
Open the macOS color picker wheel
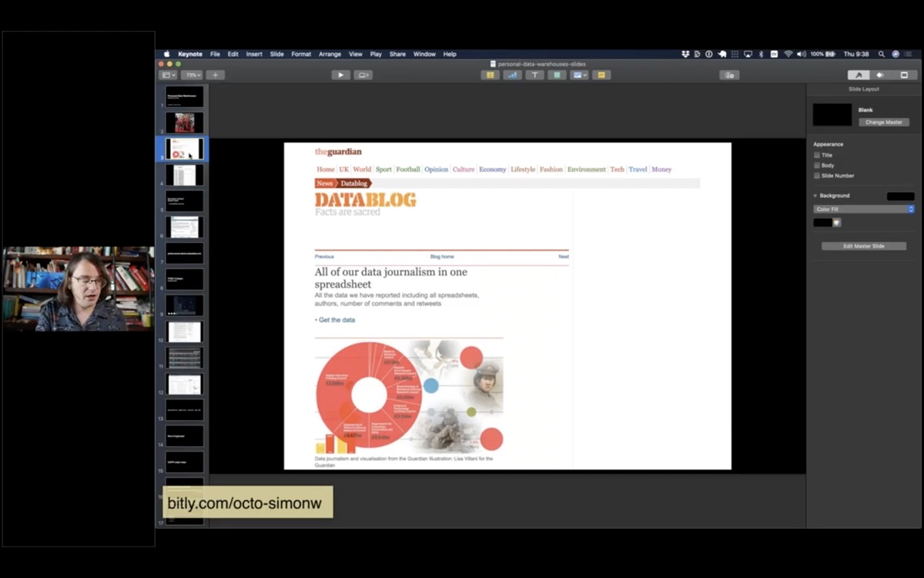837,223
